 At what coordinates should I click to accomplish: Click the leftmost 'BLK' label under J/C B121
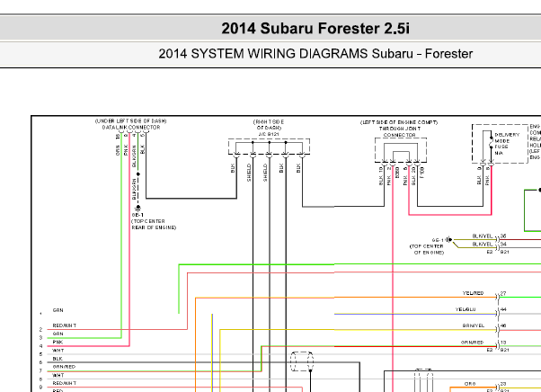tap(233, 168)
